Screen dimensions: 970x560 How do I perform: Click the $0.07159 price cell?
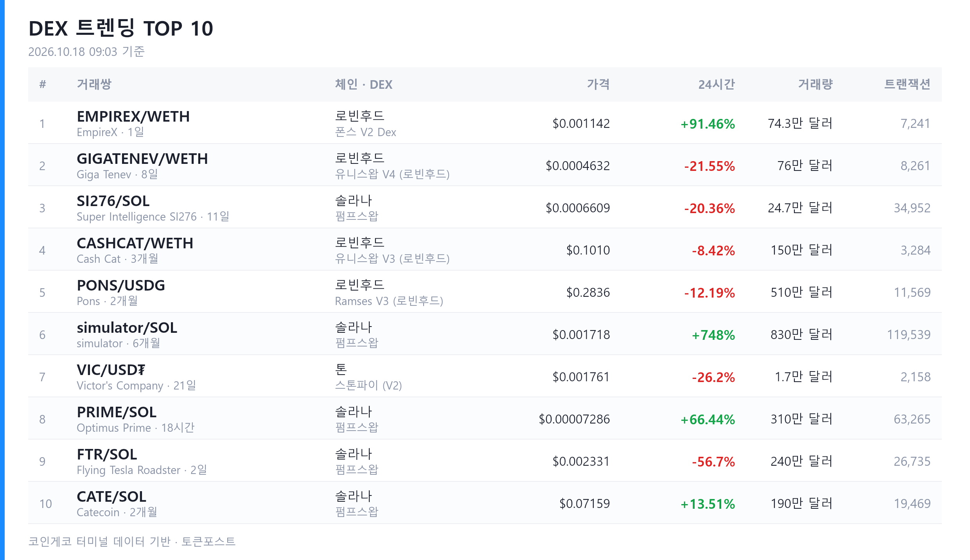click(585, 504)
